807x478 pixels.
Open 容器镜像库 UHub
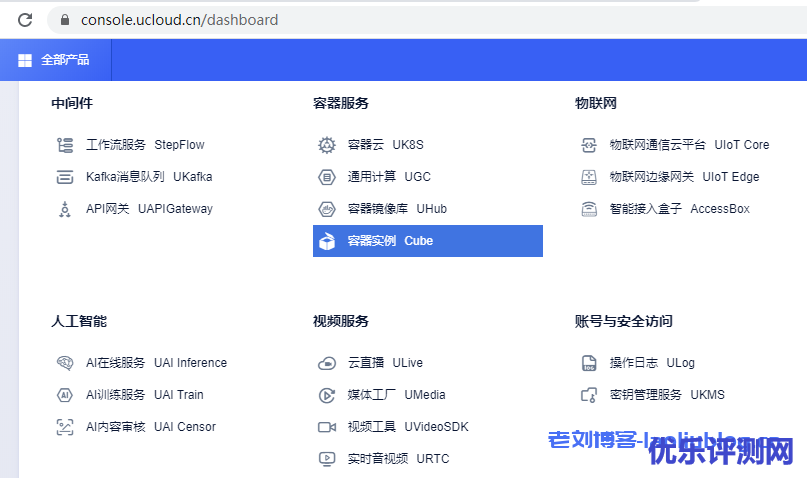[x=397, y=209]
